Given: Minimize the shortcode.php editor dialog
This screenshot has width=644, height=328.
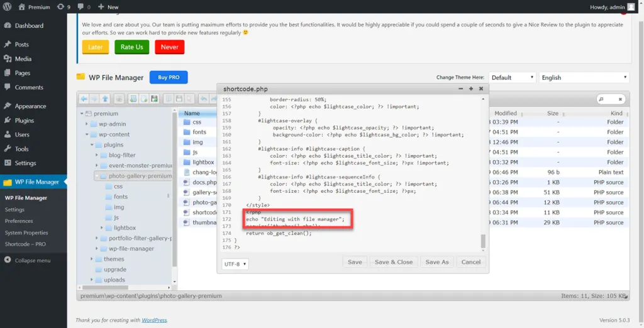Looking at the screenshot, I should [x=461, y=89].
